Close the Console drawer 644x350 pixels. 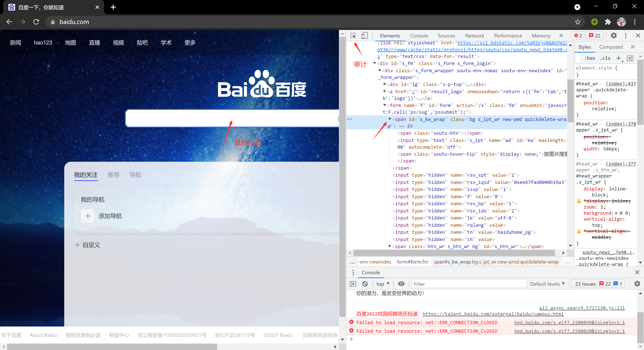[637, 272]
